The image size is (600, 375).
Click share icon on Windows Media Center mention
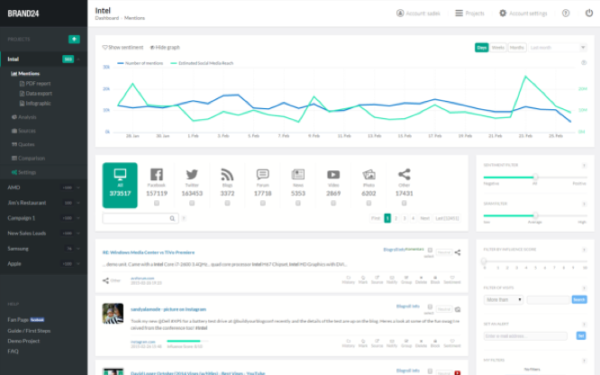pos(458,253)
